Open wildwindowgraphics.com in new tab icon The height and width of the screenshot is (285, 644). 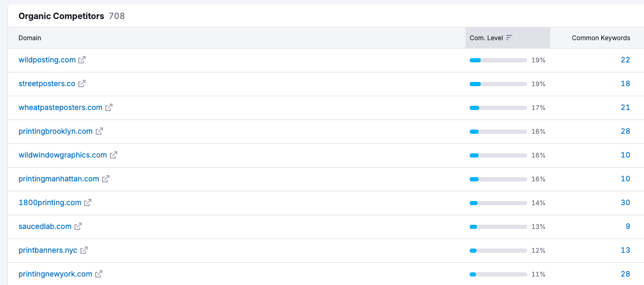pyautogui.click(x=114, y=155)
